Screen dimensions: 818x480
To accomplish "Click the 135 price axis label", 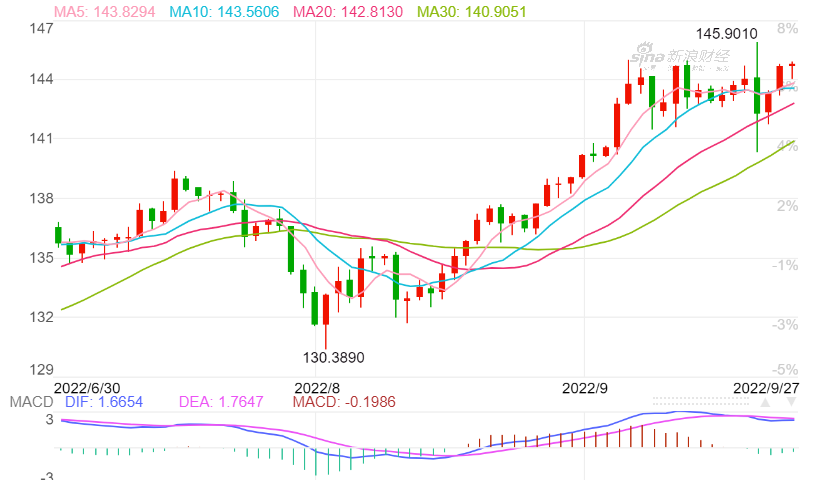I will click(x=42, y=258).
